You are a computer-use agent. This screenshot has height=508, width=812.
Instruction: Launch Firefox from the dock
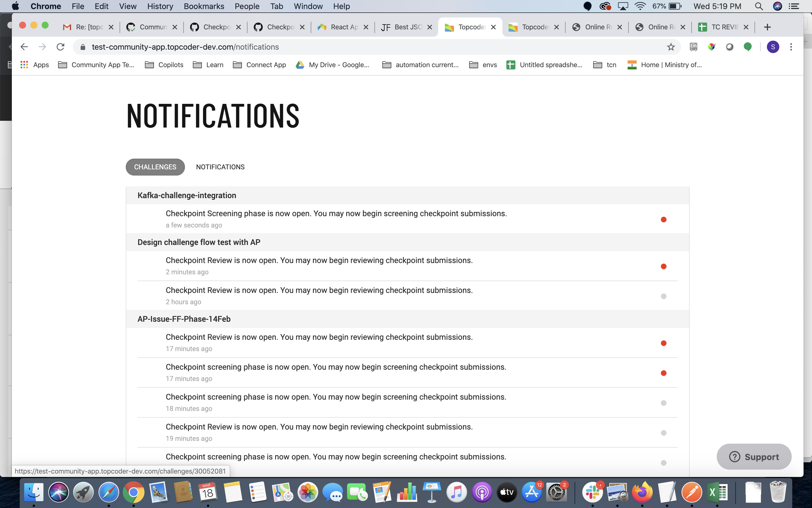tap(642, 492)
